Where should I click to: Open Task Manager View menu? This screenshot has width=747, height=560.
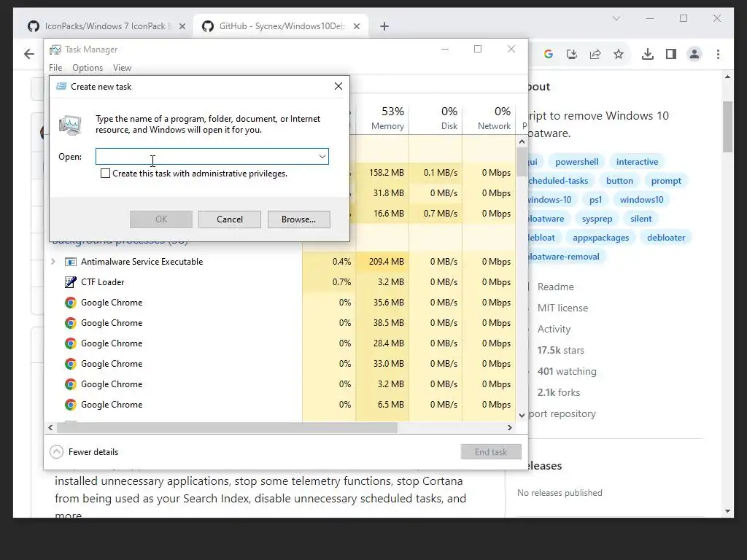(x=122, y=68)
